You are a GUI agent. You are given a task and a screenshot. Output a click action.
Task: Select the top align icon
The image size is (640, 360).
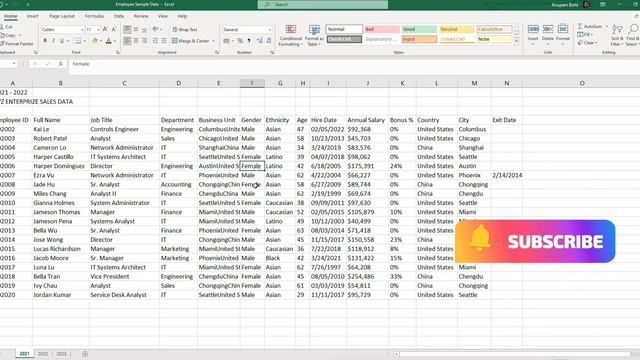pos(127,29)
